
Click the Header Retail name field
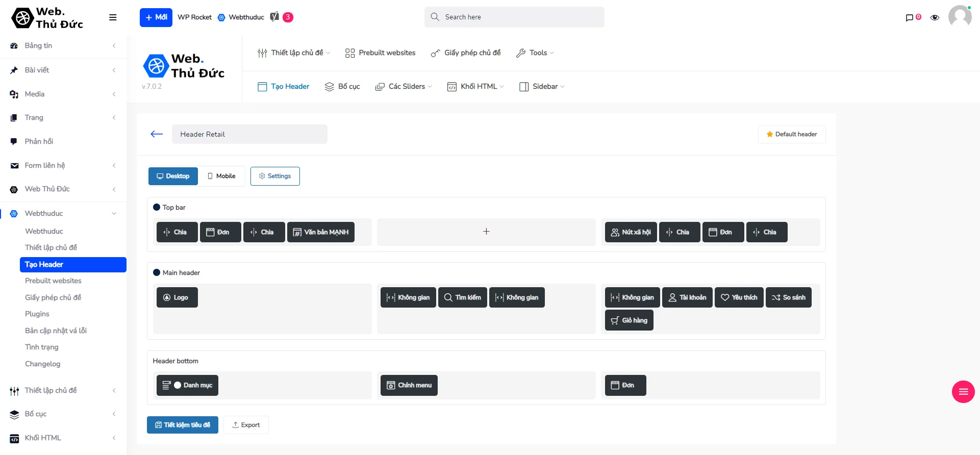pos(249,134)
